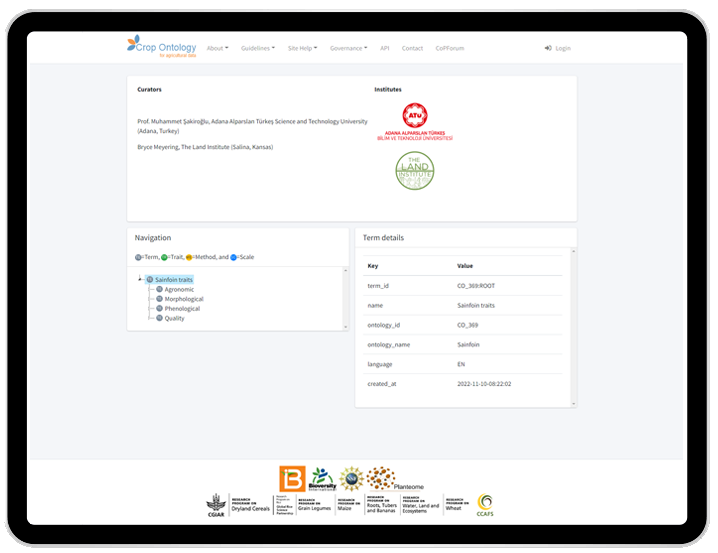Go to the API page

pyautogui.click(x=385, y=48)
